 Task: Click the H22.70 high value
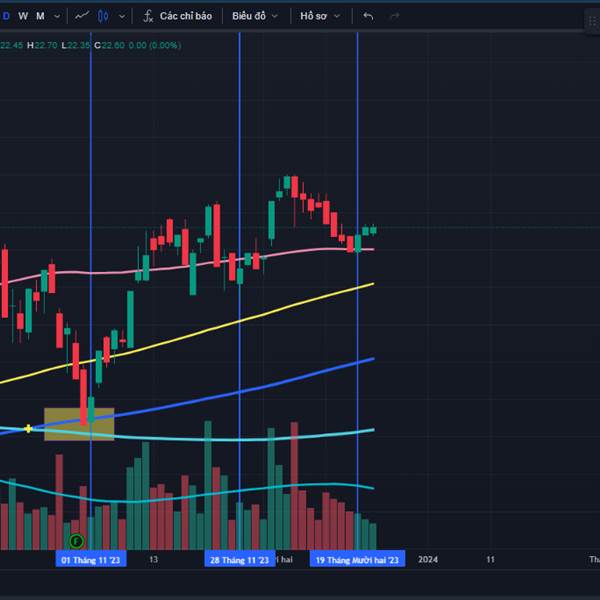click(x=42, y=45)
